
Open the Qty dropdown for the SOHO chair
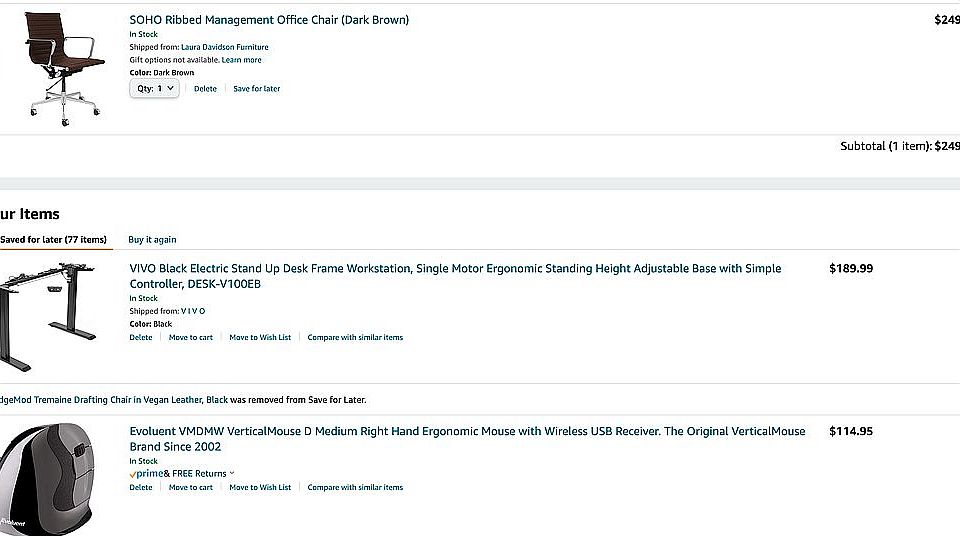point(155,89)
